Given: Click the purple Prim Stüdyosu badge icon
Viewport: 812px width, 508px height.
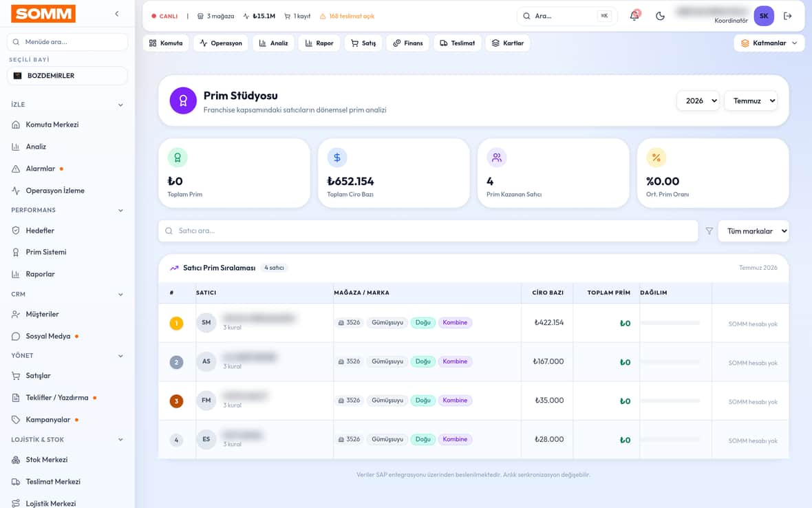Looking at the screenshot, I should (183, 100).
